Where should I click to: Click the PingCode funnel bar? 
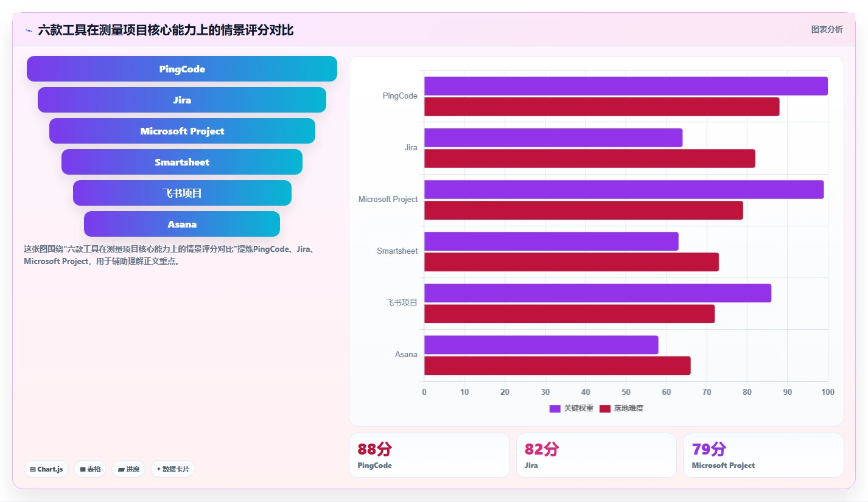182,69
